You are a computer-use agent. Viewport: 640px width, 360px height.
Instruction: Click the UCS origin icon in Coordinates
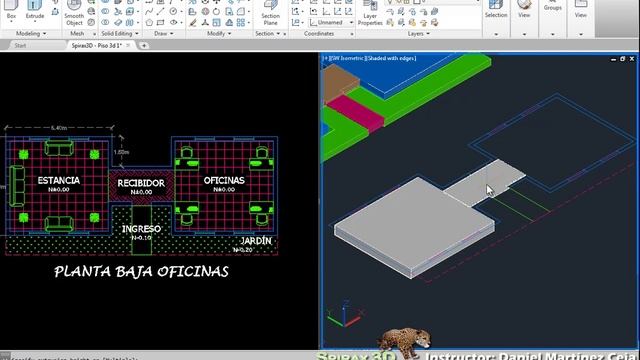coord(327,11)
